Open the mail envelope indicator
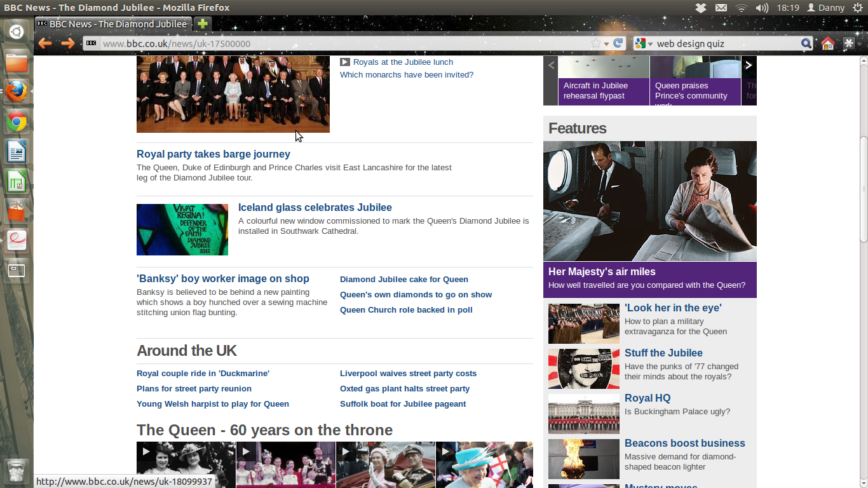 (x=721, y=8)
